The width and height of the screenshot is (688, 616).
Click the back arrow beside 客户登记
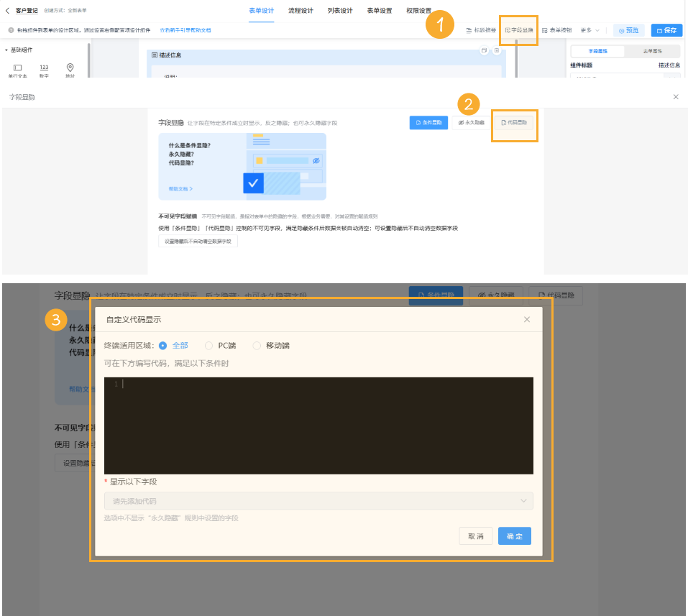(7, 10)
